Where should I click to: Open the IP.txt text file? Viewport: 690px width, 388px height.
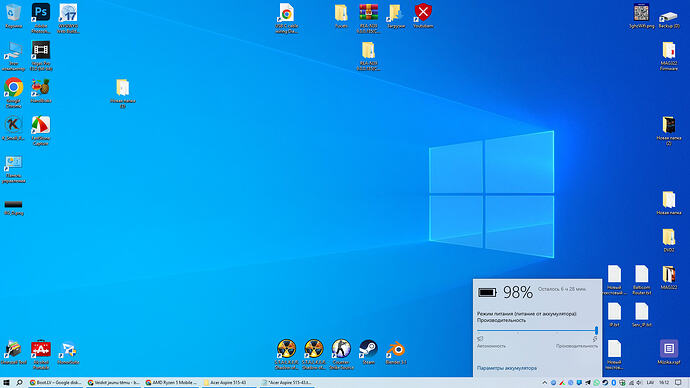(614, 315)
